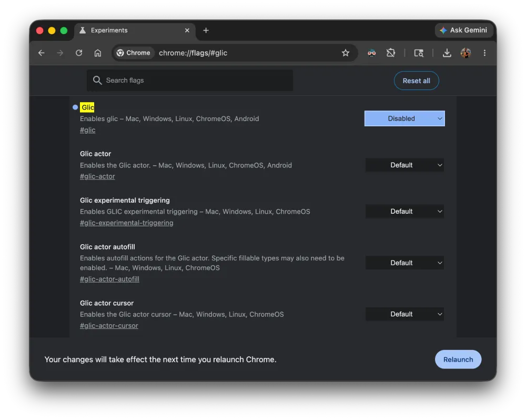Screen dimensions: 526x420
Task: Open Glic actor autofill dropdown
Action: (x=404, y=263)
